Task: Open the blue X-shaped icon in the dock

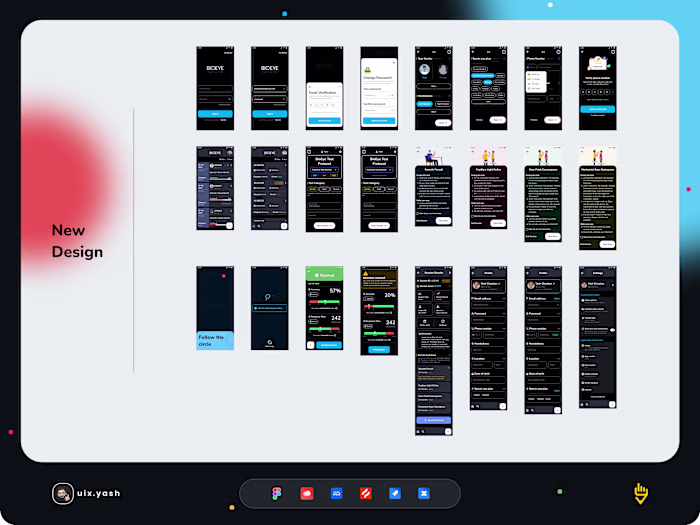Action: [424, 493]
